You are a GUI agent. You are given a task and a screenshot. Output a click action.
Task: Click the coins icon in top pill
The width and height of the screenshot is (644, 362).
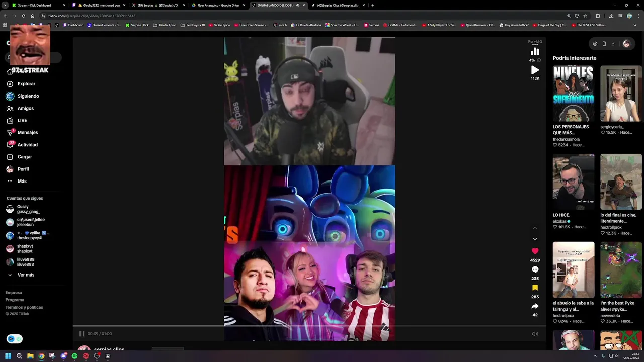point(595,44)
